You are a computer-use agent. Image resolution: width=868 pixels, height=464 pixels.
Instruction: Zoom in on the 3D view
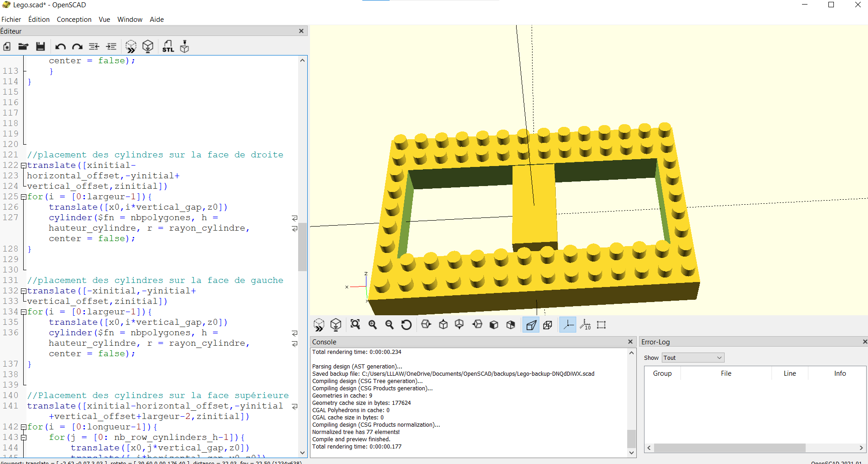(373, 325)
